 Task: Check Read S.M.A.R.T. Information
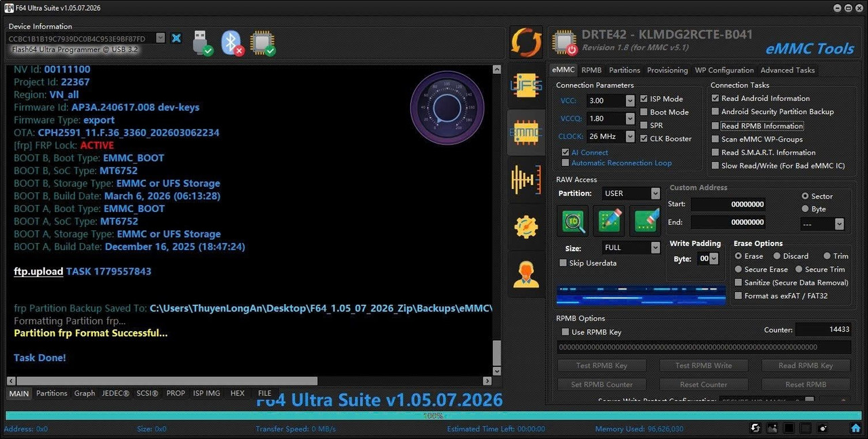click(x=715, y=152)
